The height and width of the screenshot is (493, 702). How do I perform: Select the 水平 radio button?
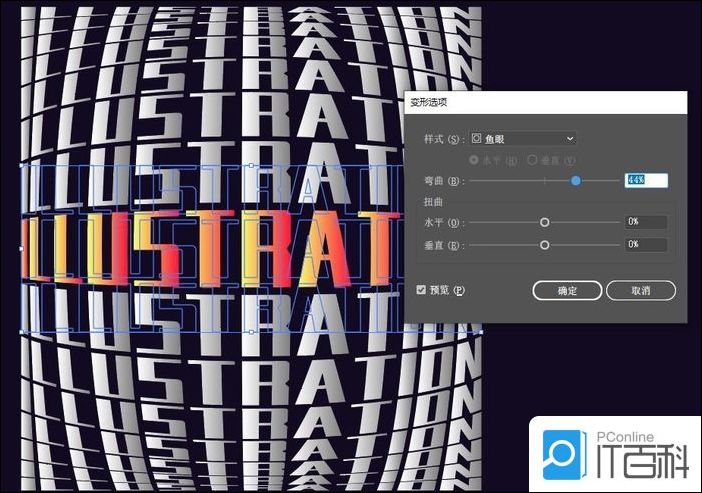pyautogui.click(x=473, y=160)
